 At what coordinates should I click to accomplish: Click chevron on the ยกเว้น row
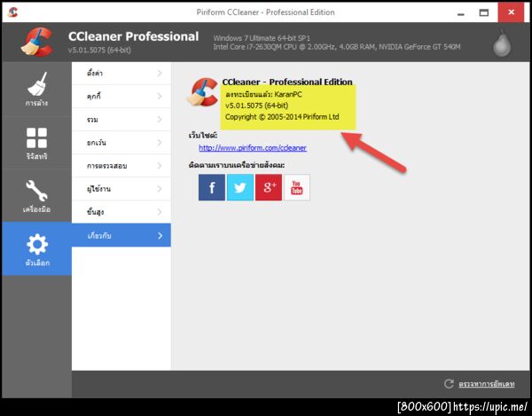tap(160, 143)
